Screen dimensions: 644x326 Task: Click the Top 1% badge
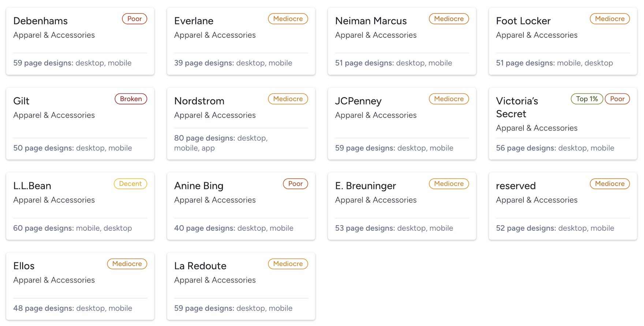tap(587, 99)
